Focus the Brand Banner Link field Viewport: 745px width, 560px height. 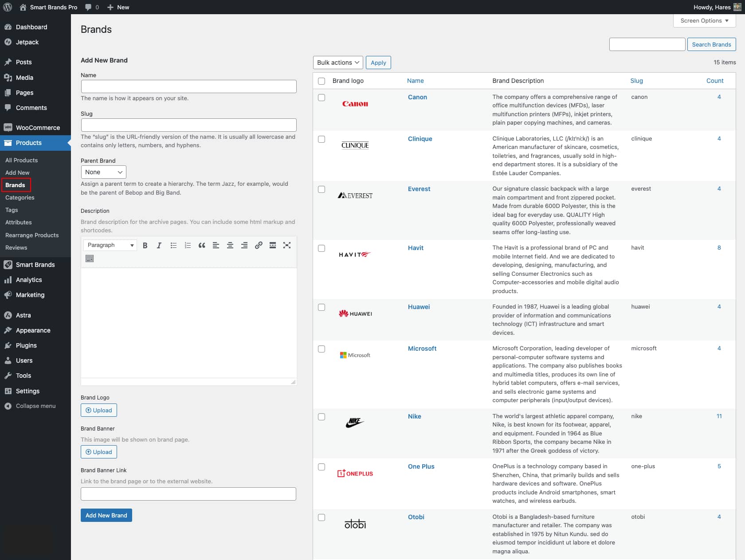click(188, 494)
